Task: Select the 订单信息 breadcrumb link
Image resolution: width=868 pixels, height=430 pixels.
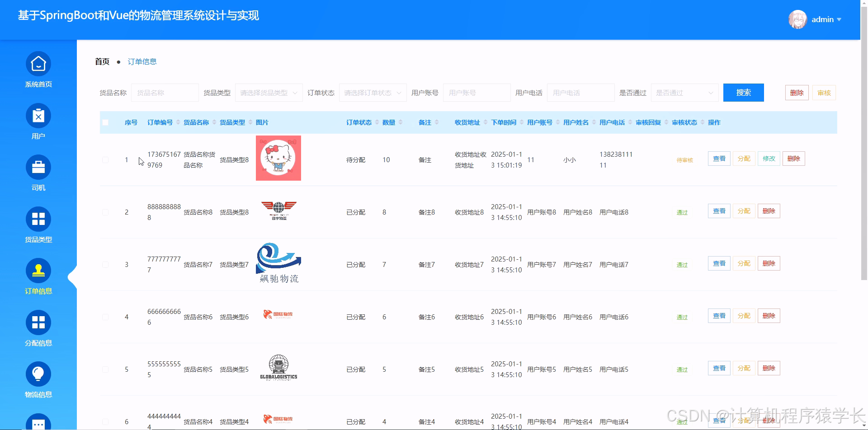Action: pyautogui.click(x=142, y=61)
